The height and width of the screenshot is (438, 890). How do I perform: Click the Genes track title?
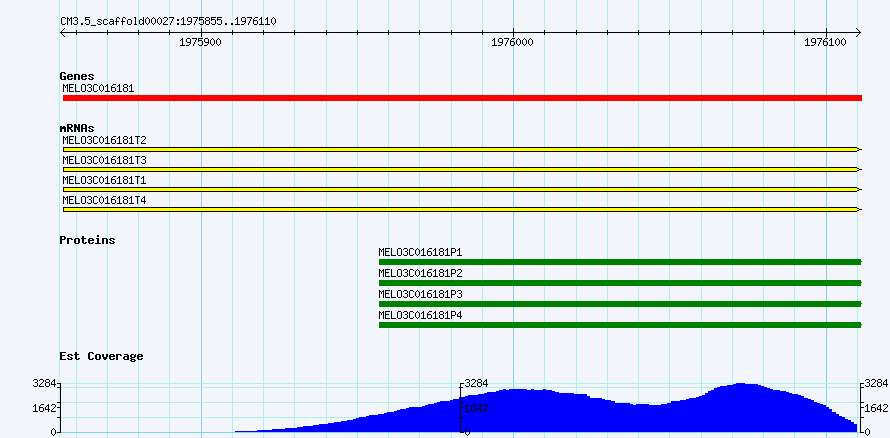77,76
